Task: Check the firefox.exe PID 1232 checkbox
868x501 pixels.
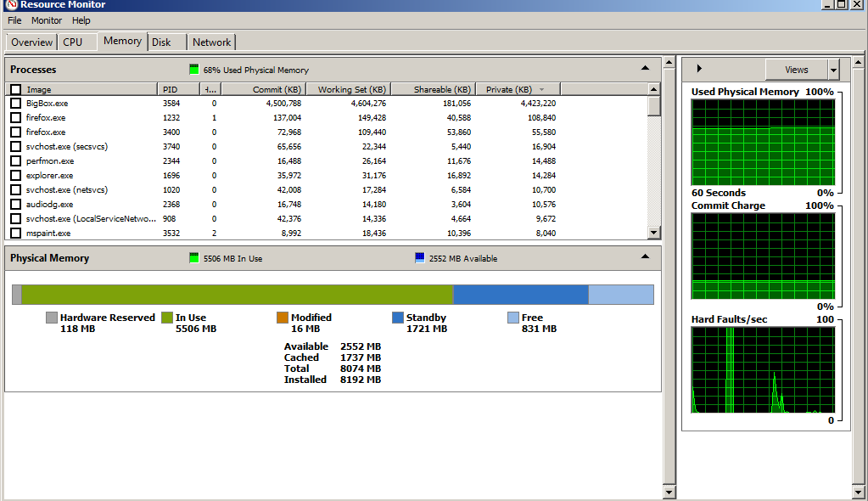Action: (x=15, y=117)
